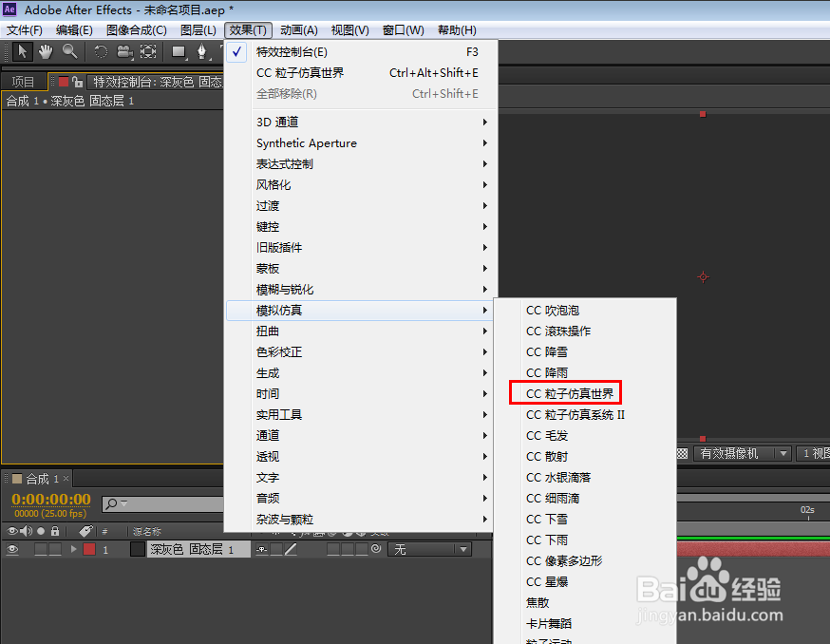Select the Pan Behind tool
Image resolution: width=830 pixels, height=644 pixels.
point(148,51)
